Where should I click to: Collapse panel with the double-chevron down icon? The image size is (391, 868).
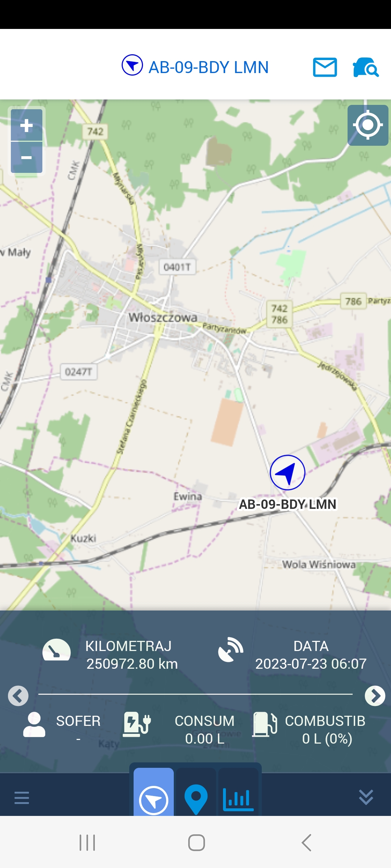[x=366, y=797]
